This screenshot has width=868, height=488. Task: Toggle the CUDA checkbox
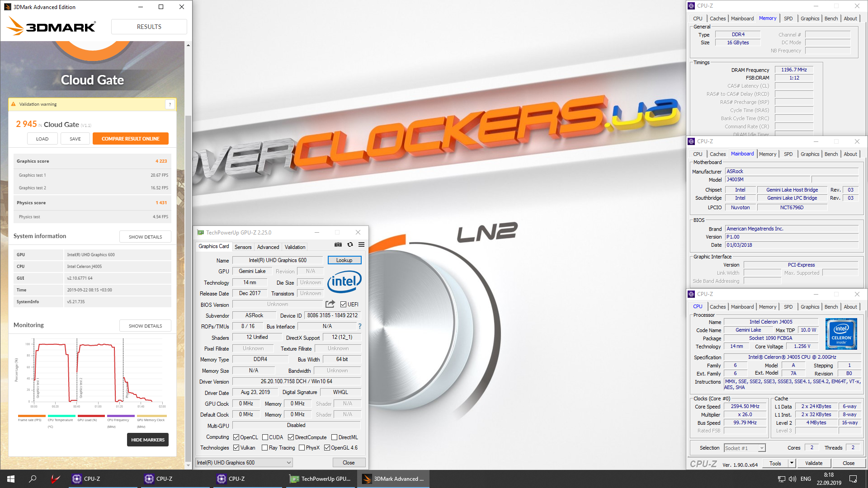(x=265, y=437)
